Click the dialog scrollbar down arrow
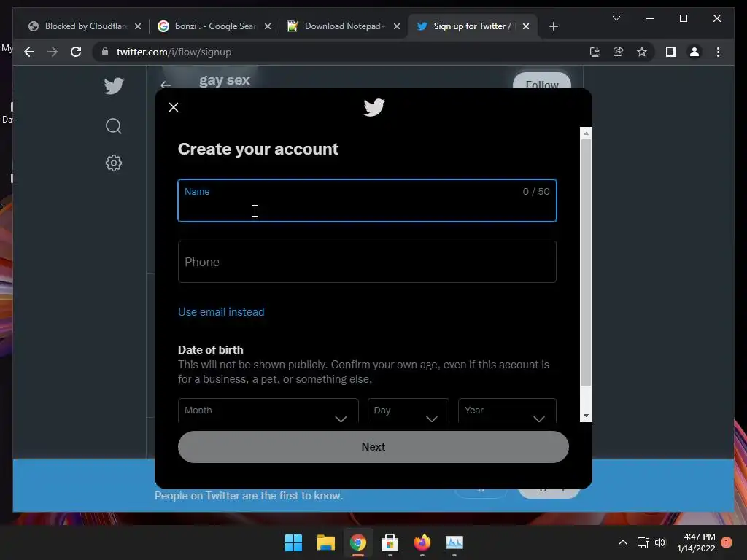747x560 pixels. pos(586,416)
